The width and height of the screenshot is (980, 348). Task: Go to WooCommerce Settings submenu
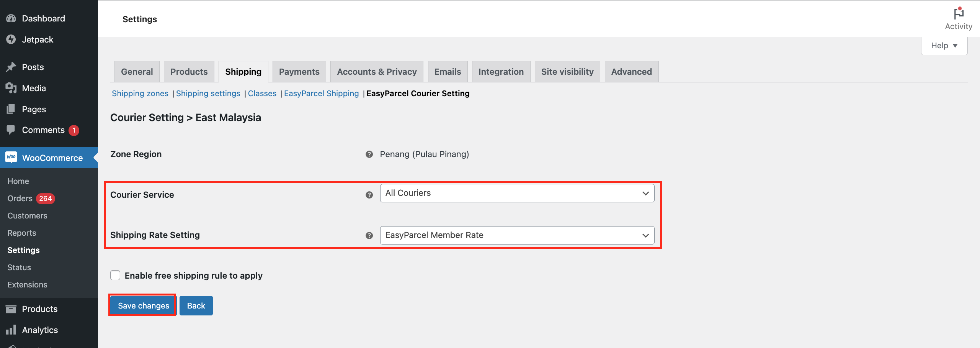pos(24,250)
